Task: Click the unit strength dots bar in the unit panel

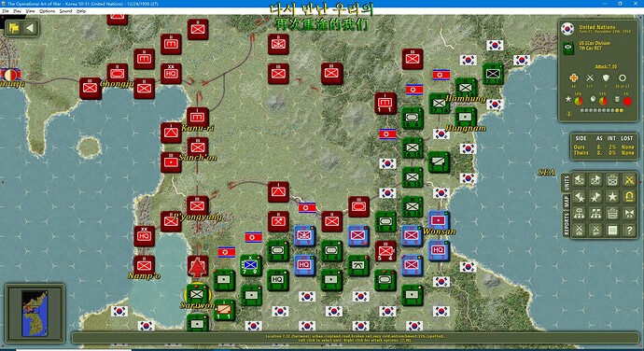Action: click(x=602, y=110)
